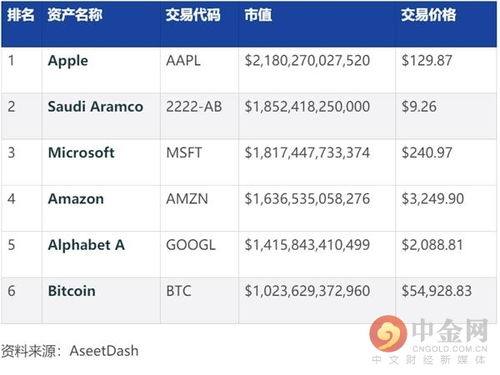Click the 排名 column header
The height and width of the screenshot is (375, 500).
(x=21, y=15)
